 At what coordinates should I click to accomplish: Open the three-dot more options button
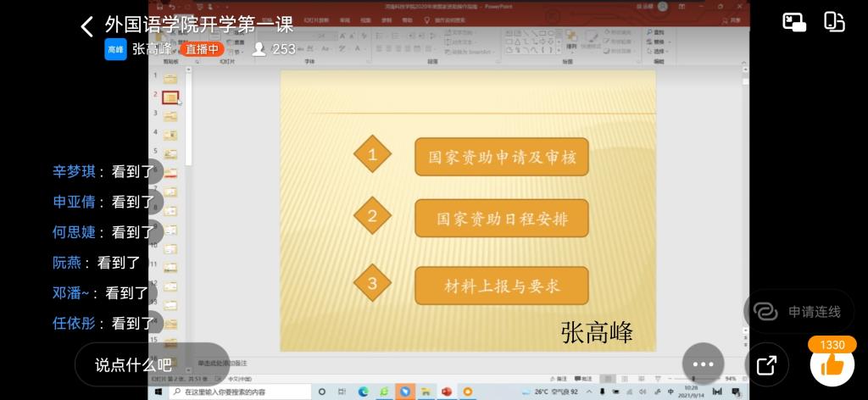[703, 364]
